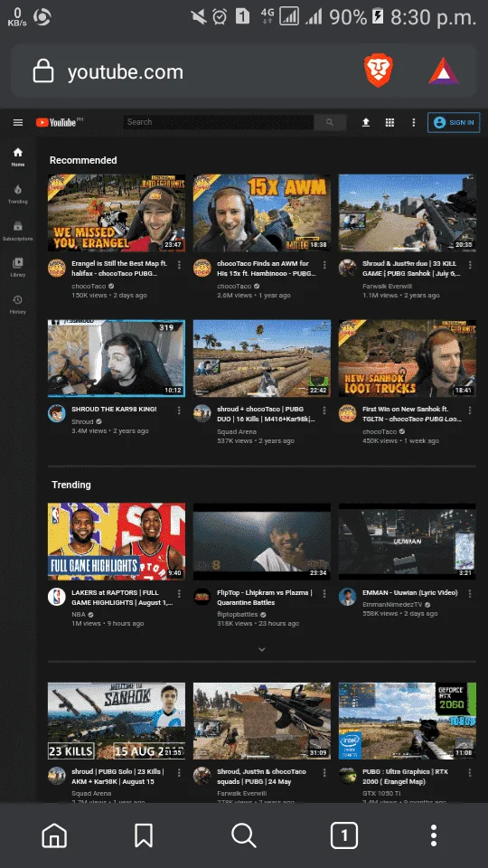
Task: Open options for EMMAN Uuwian video
Action: click(470, 593)
